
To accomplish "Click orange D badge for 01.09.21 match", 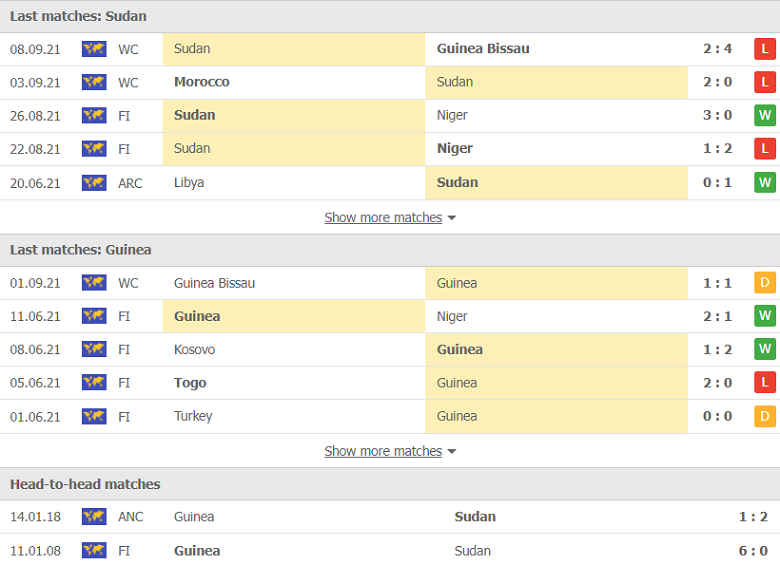I will tap(764, 283).
